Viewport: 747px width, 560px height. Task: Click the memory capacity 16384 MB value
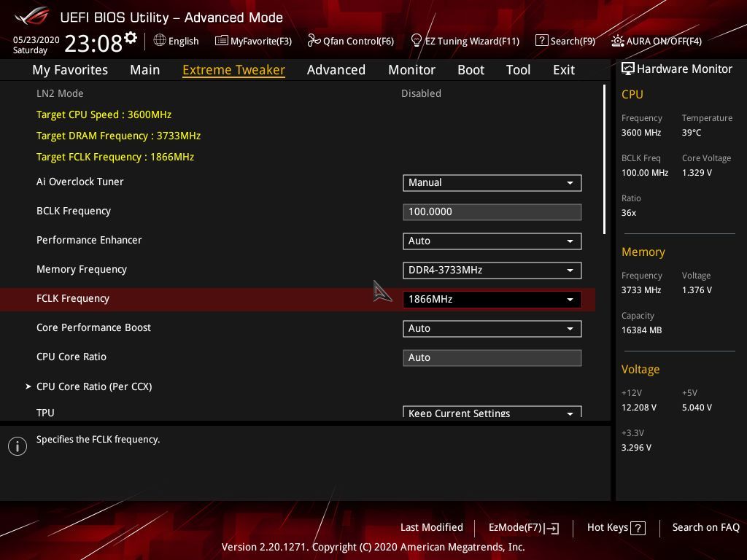[641, 330]
